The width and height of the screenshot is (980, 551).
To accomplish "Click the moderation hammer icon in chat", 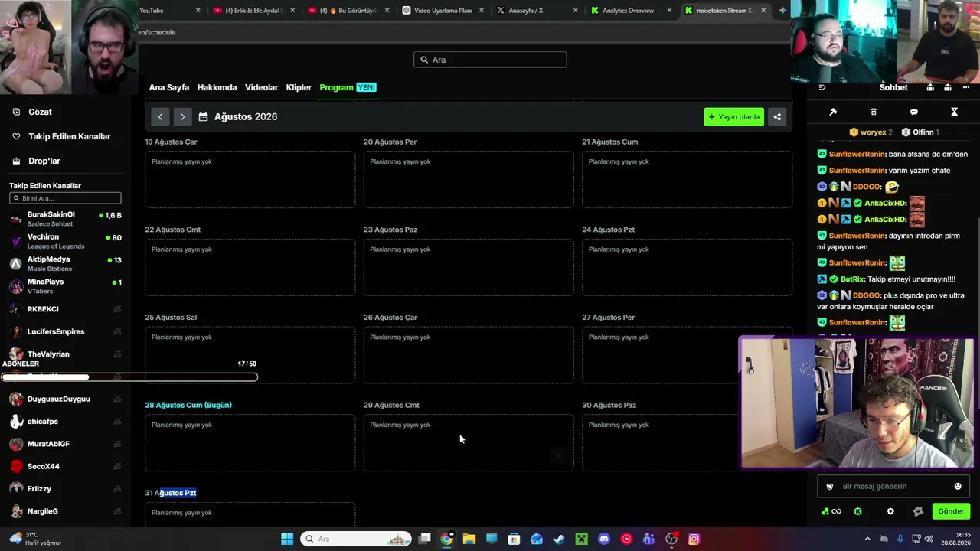I will 833,112.
